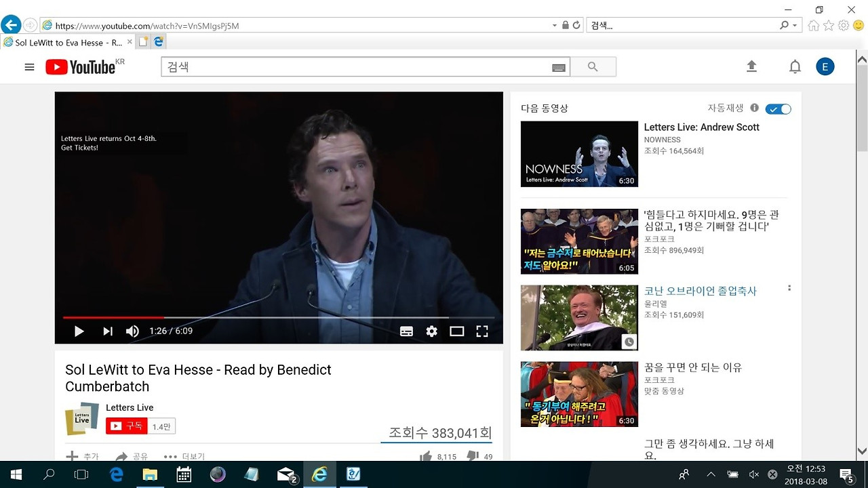Open File Explorer from the taskbar
This screenshot has height=488, width=868.
[x=150, y=474]
